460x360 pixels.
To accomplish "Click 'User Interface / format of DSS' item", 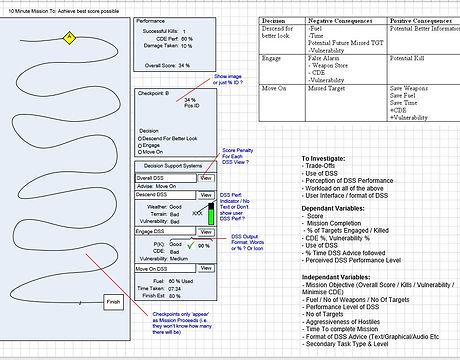I will pos(345,196).
